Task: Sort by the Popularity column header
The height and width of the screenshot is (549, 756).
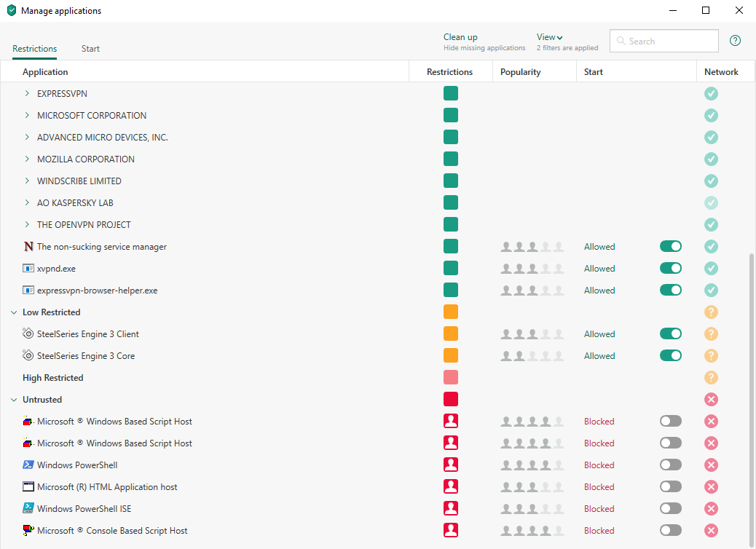Action: click(x=520, y=72)
